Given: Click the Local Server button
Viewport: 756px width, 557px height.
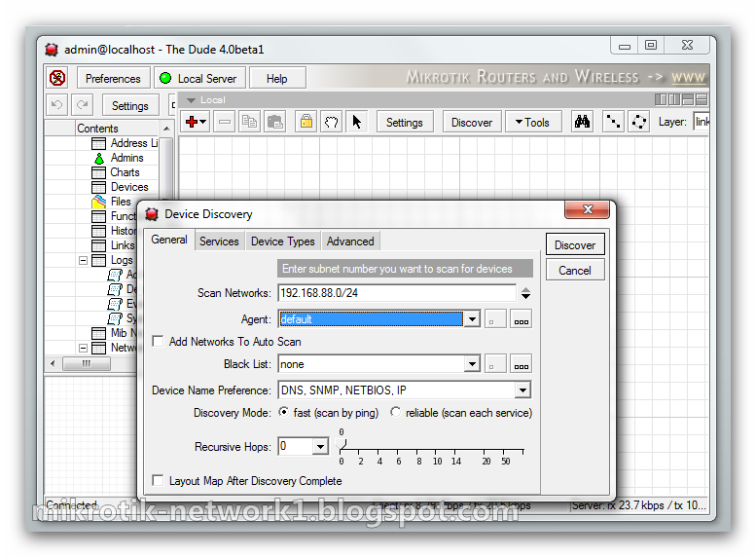Looking at the screenshot, I should (200, 78).
